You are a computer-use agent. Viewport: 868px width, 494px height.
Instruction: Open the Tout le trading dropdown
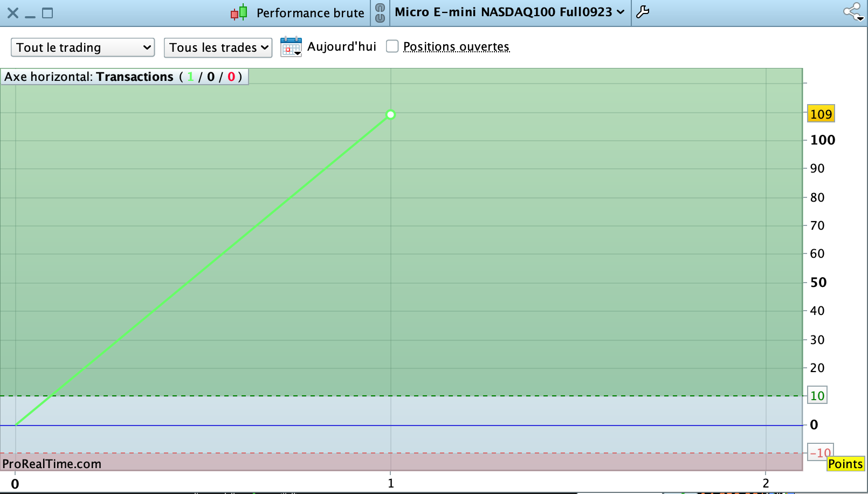click(x=83, y=47)
